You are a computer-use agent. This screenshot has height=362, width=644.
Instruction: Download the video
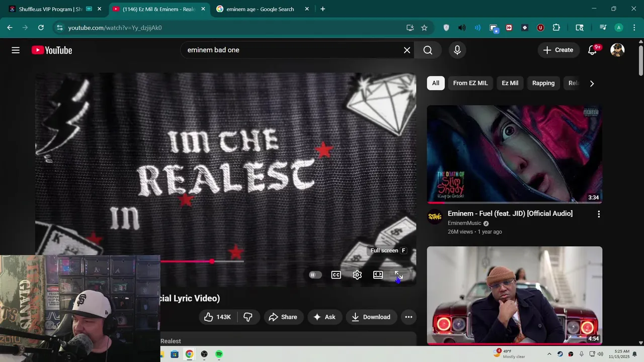pyautogui.click(x=371, y=317)
